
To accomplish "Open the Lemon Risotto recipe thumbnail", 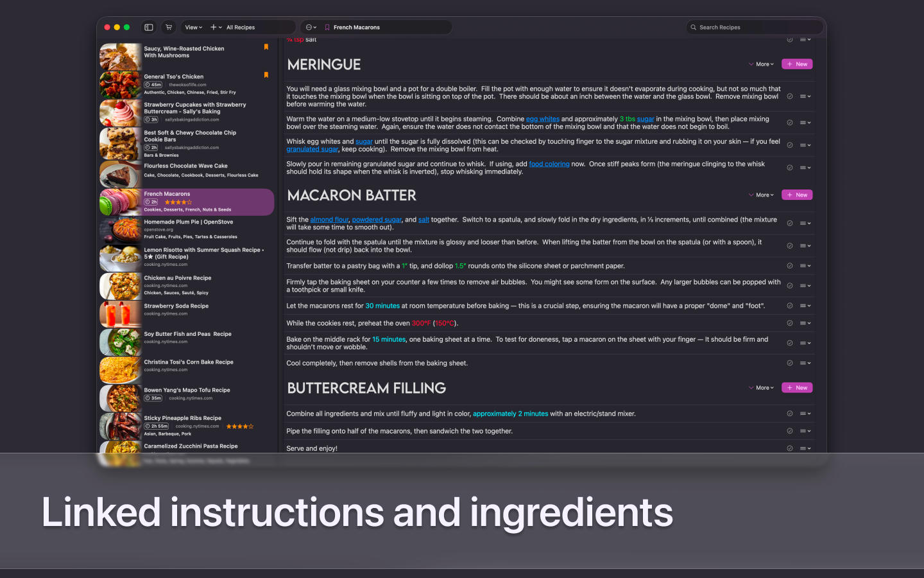I will click(120, 258).
